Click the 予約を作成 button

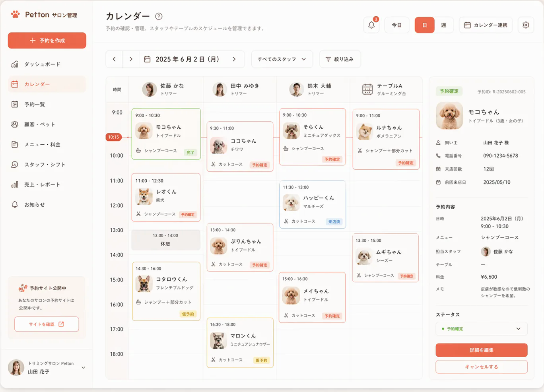click(x=47, y=41)
